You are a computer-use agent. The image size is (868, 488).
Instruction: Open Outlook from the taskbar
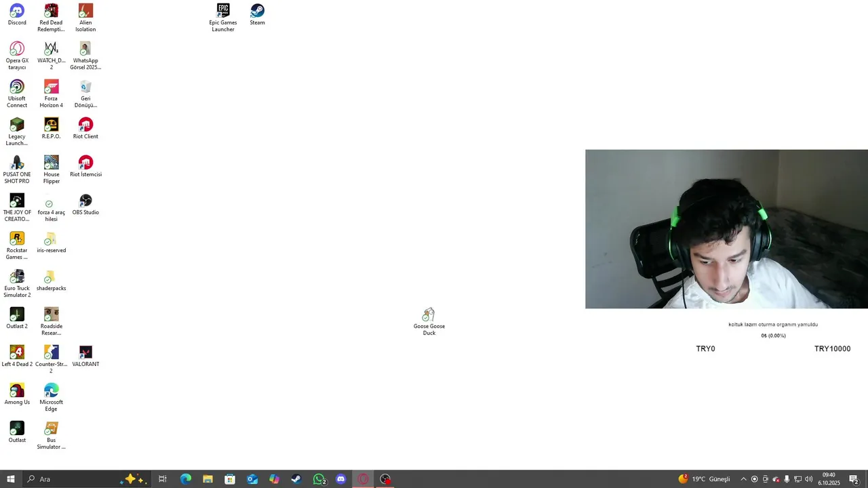(x=252, y=479)
